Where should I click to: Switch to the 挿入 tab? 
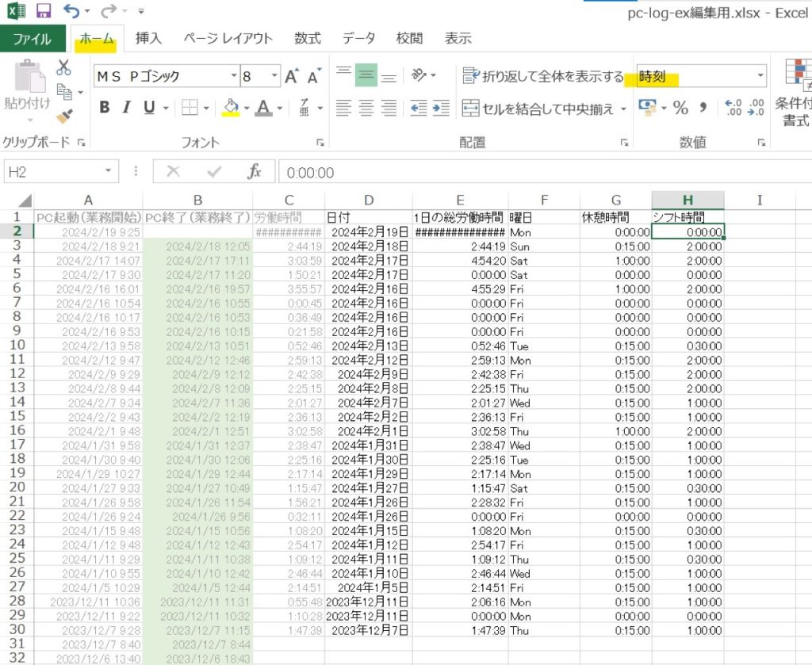coord(148,39)
